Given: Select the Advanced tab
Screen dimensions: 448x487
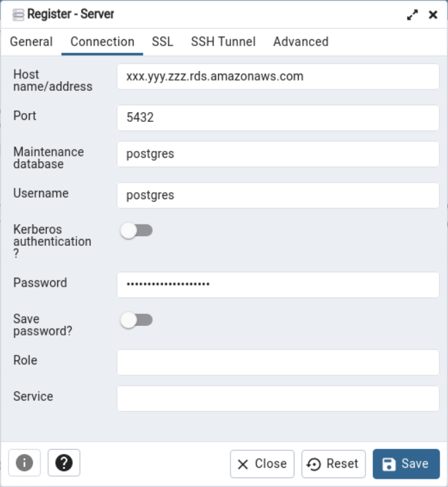Looking at the screenshot, I should (301, 42).
